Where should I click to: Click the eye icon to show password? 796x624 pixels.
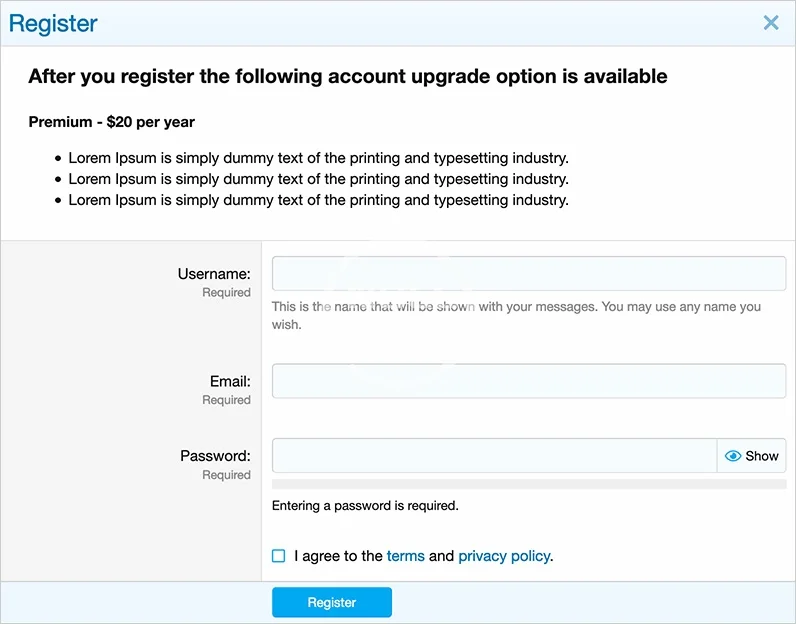click(733, 456)
